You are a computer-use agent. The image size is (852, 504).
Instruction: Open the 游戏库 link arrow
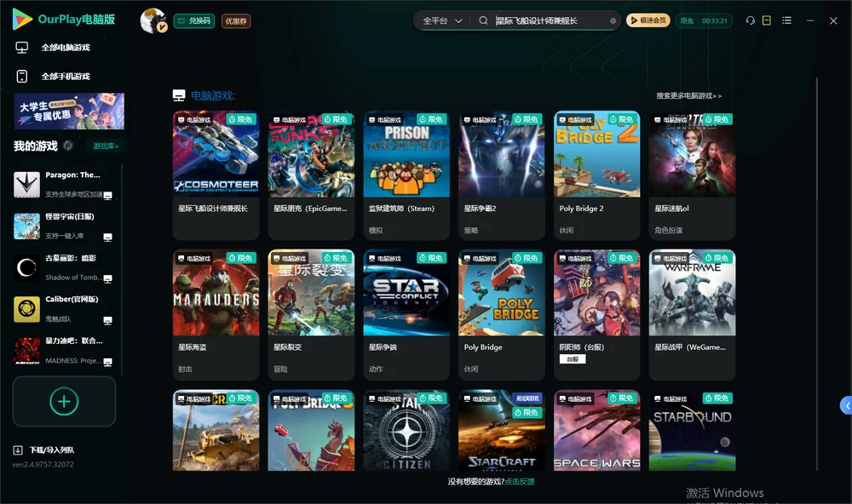click(106, 146)
